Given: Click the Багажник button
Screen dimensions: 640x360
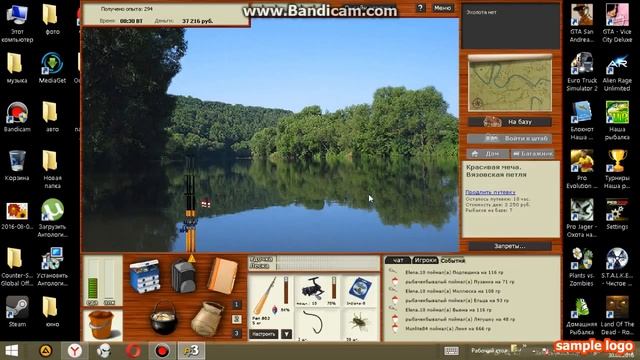Looking at the screenshot, I should (x=533, y=154).
